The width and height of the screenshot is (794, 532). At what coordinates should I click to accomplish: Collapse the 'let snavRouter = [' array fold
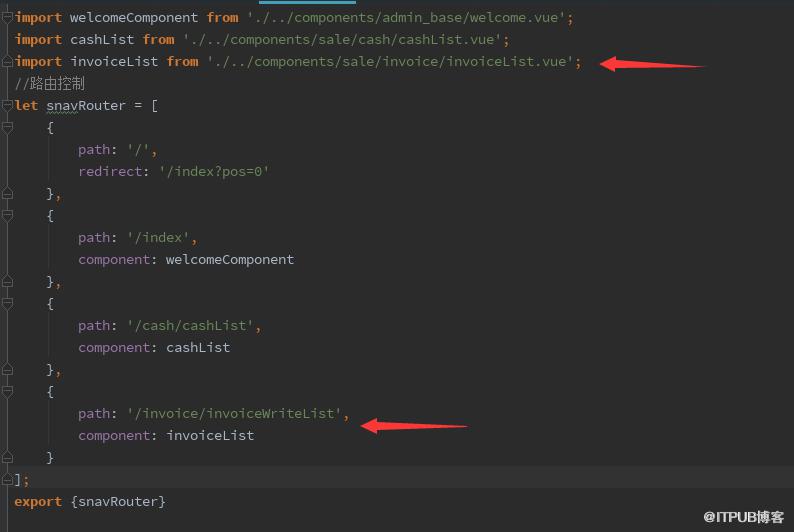point(7,106)
